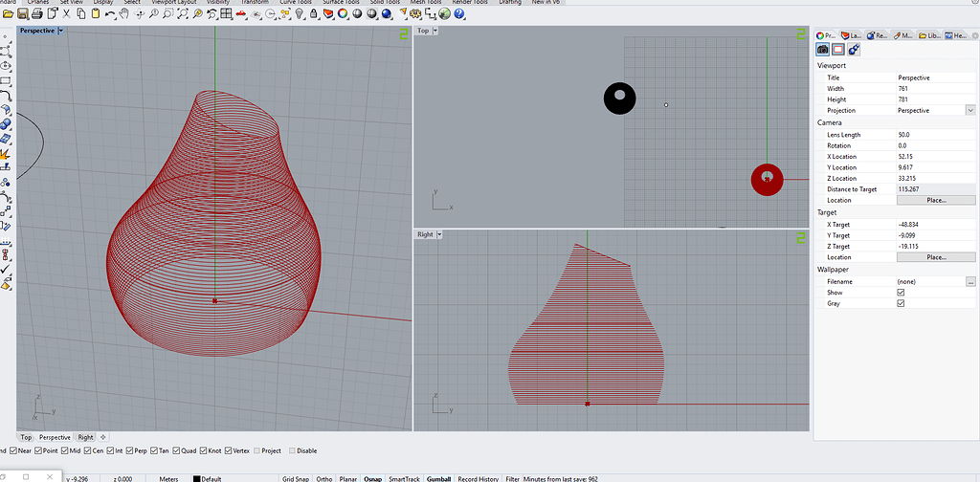Click the checkmark tool in left sidebar
980x482 pixels.
(x=7, y=269)
